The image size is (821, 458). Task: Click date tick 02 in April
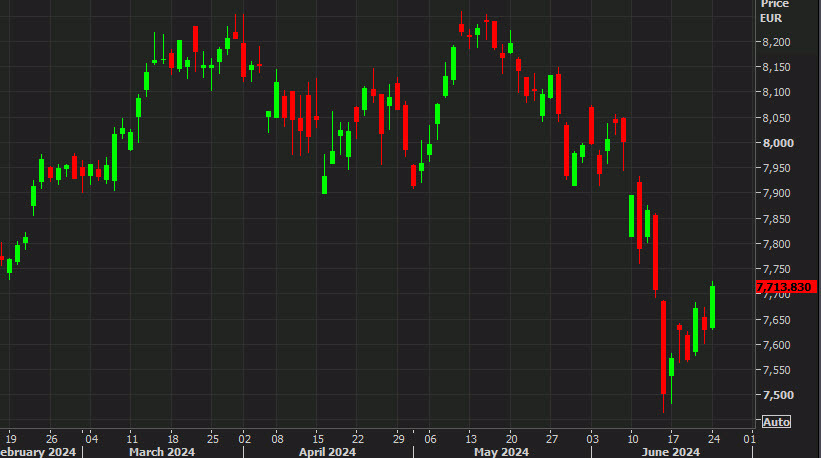point(245,439)
